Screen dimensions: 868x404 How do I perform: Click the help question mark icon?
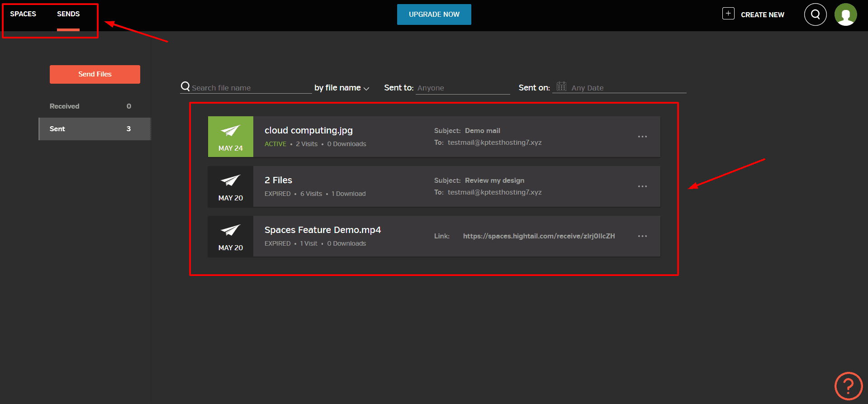pos(848,386)
